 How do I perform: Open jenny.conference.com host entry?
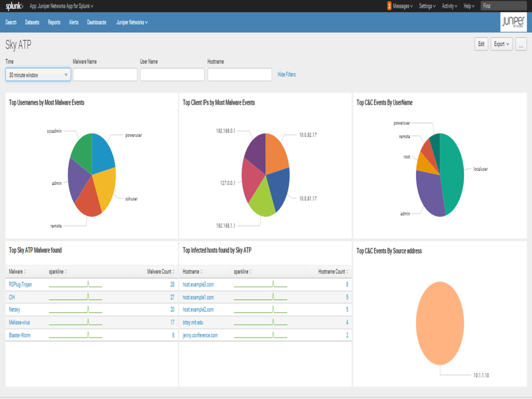tap(200, 335)
